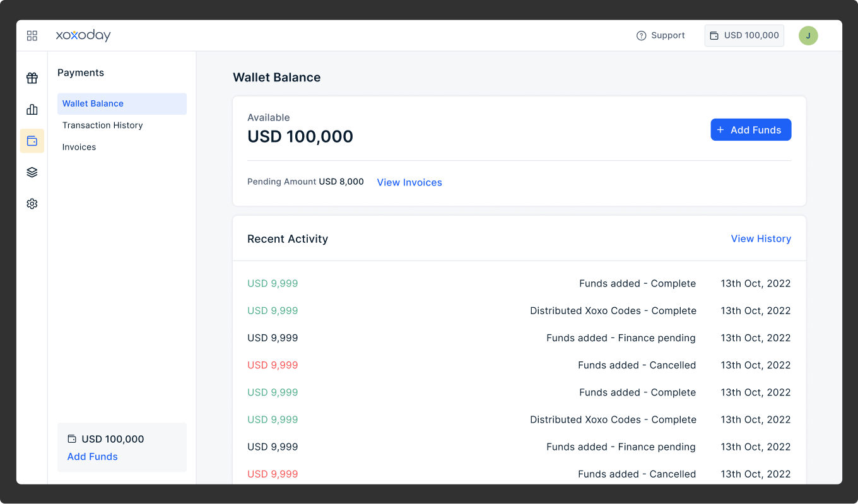
Task: Open Transaction History in Payments menu
Action: [102, 126]
